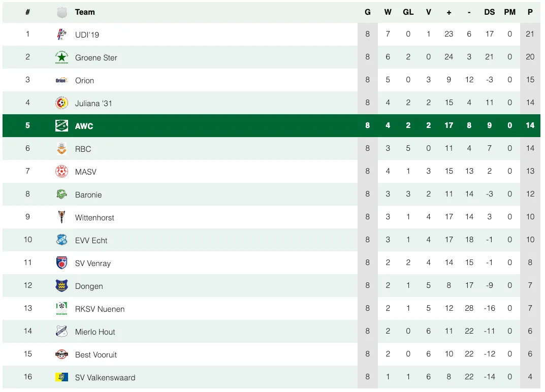
Task: Open the Mierlo Hout team link
Action: 95,332
